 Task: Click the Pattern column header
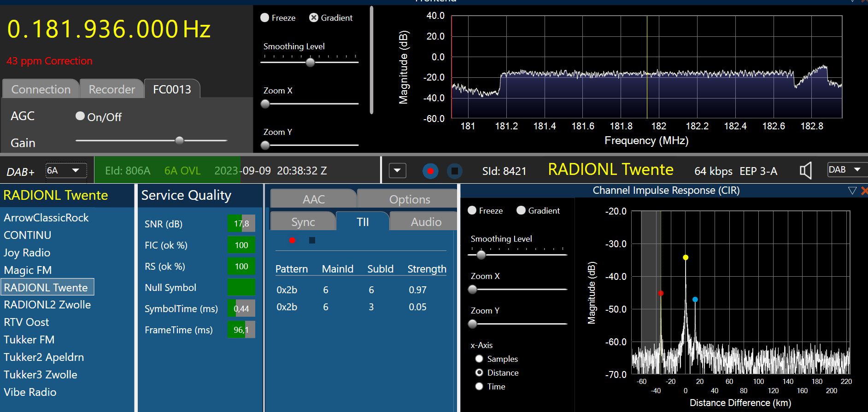pyautogui.click(x=292, y=269)
